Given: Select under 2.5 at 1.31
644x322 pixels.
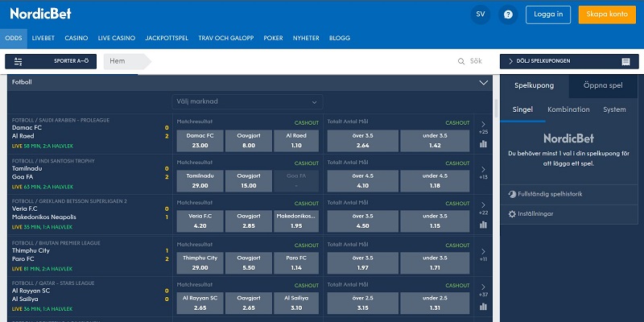Looking at the screenshot, I should pyautogui.click(x=435, y=303).
